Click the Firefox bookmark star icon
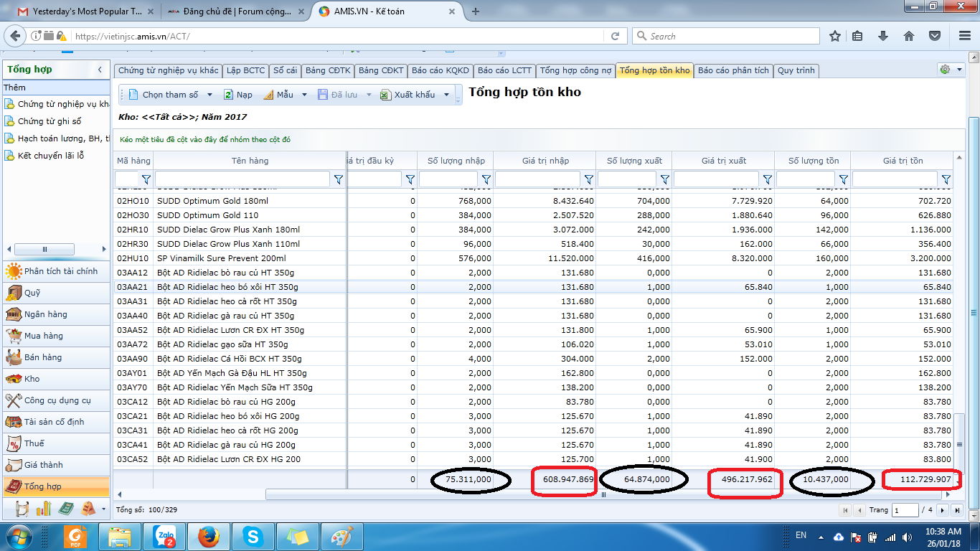This screenshot has width=980, height=551. [835, 36]
